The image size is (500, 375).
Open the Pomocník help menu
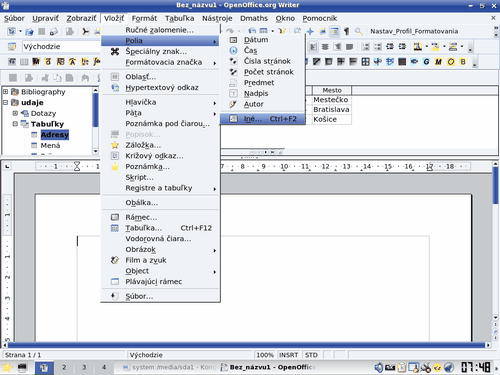click(320, 18)
